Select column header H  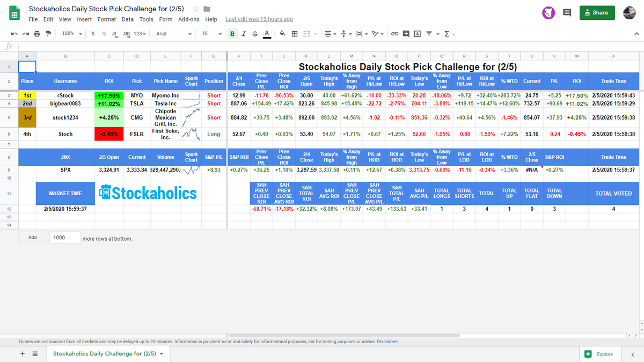coord(239,56)
